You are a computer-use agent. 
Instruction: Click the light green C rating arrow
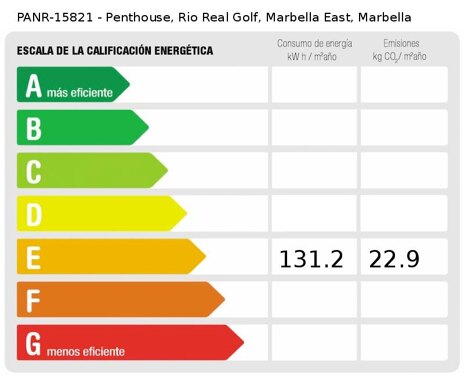point(92,170)
